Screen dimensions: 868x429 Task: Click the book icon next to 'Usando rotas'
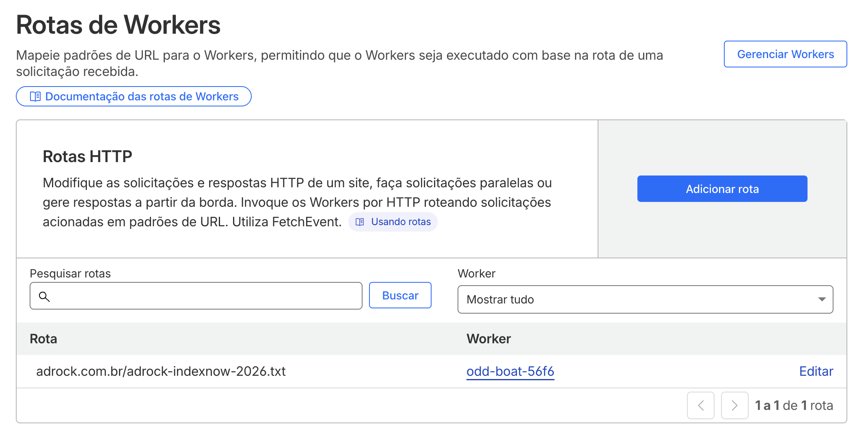(359, 222)
